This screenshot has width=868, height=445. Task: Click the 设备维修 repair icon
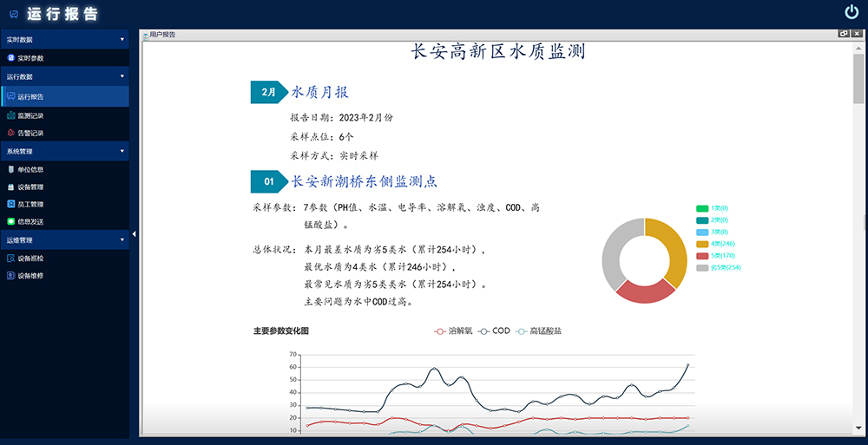click(11, 275)
